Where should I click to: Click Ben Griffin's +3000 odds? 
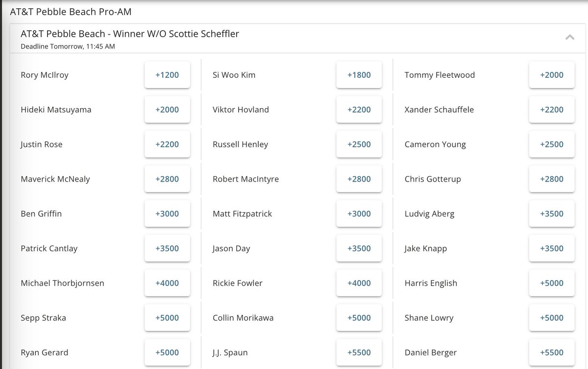tap(167, 213)
